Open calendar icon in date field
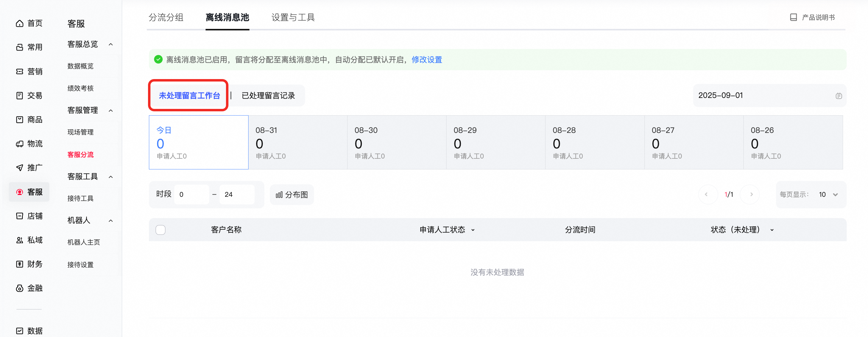This screenshot has width=868, height=337. click(x=839, y=96)
